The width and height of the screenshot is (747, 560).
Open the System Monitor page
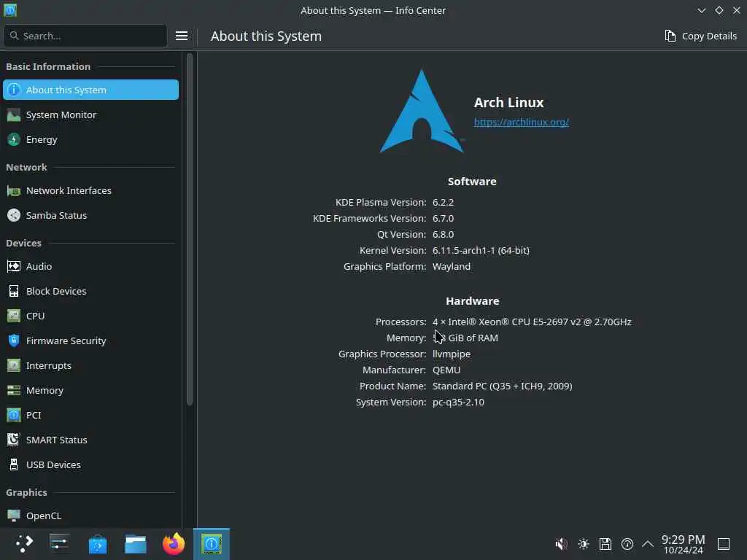pyautogui.click(x=90, y=114)
